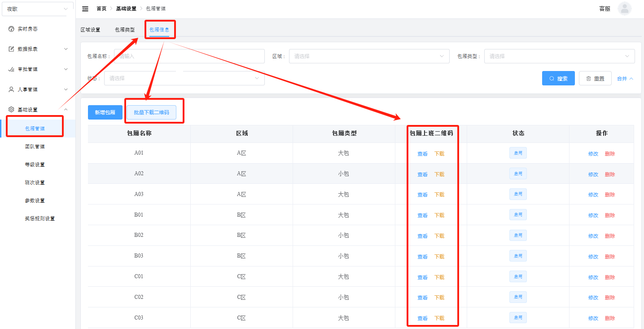Viewport: 644px width, 329px height.
Task: Open the 夜歌 store selector dropdown
Action: pos(38,9)
